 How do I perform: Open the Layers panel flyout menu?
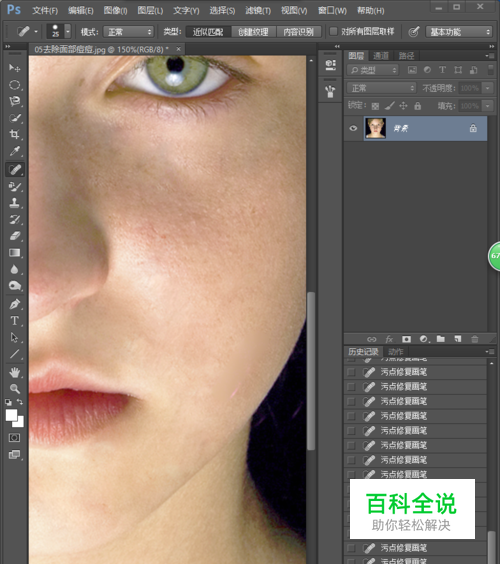point(490,56)
